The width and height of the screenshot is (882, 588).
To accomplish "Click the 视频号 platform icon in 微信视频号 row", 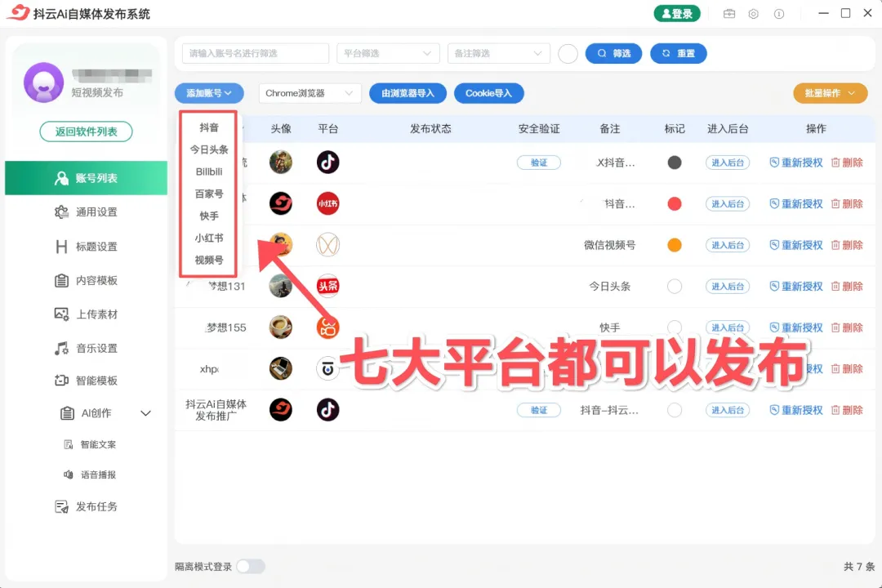I will click(328, 245).
